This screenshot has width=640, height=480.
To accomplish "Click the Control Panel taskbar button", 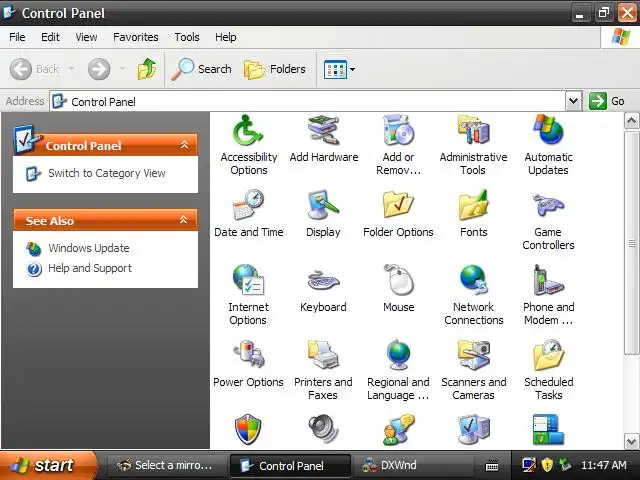I will [291, 465].
